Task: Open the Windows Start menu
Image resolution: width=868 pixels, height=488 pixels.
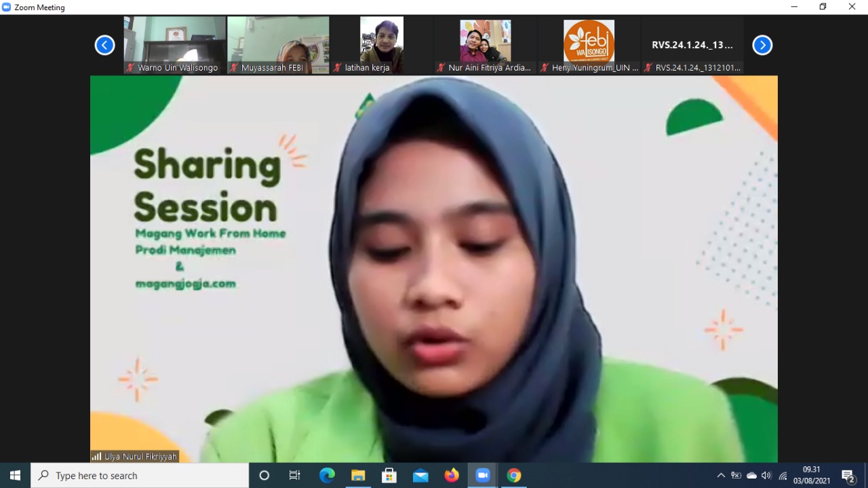Action: tap(15, 475)
